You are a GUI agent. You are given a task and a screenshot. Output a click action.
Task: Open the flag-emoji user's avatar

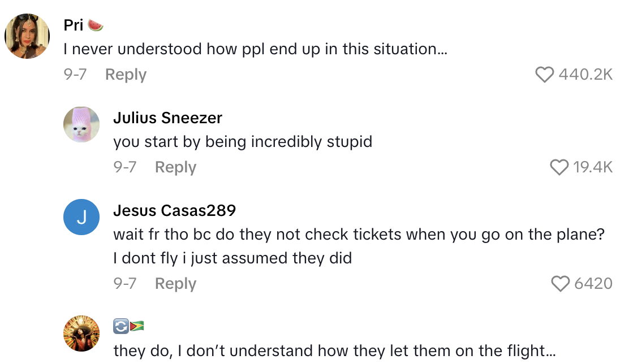point(81,334)
